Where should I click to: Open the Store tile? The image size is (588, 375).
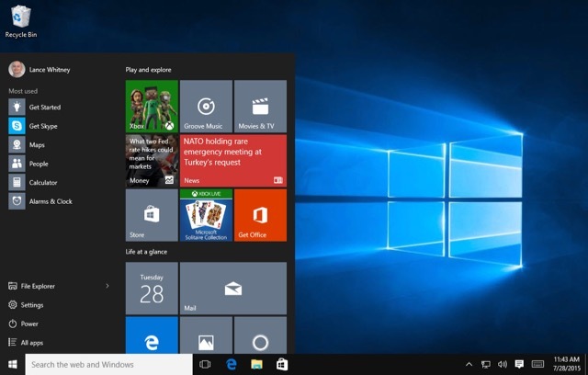152,215
